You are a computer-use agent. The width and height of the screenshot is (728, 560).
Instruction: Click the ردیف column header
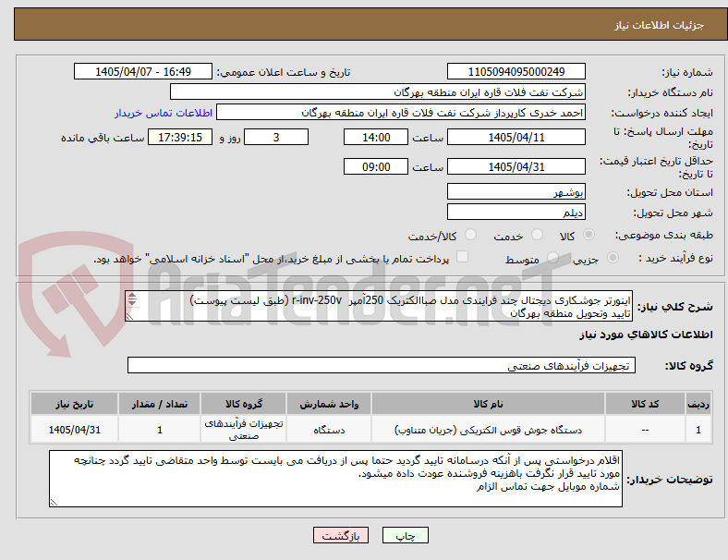pos(698,404)
